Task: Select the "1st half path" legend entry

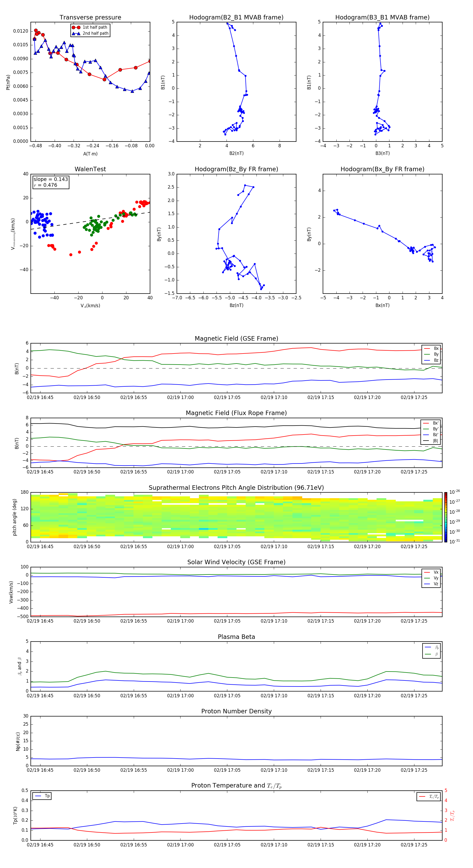Action: [90, 27]
